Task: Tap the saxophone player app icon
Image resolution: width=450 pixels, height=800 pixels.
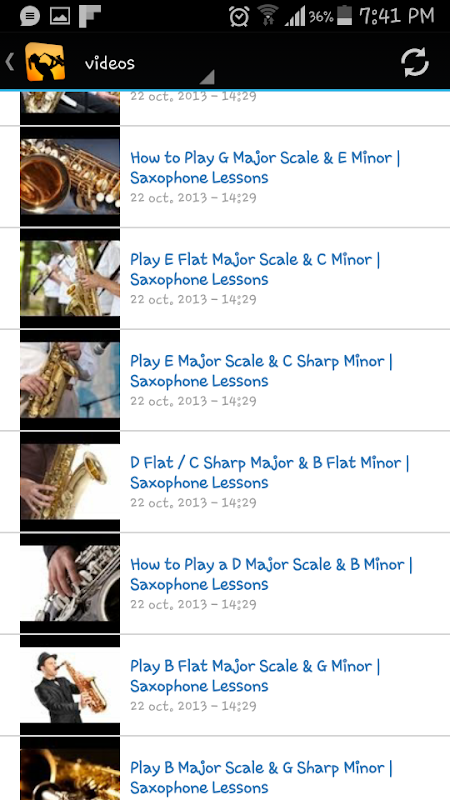Action: [45, 62]
